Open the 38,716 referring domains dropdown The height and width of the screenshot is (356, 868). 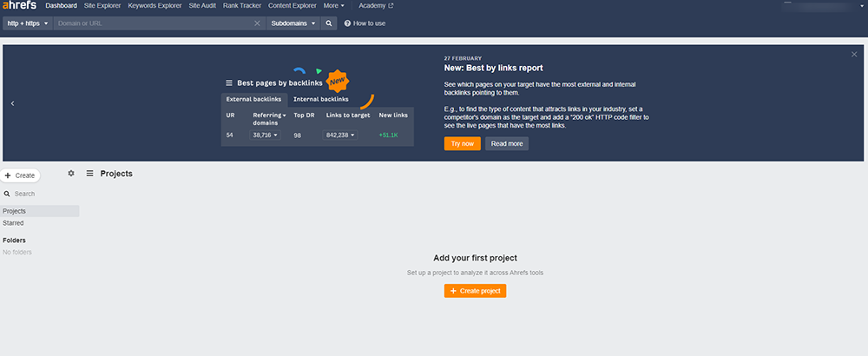[265, 135]
